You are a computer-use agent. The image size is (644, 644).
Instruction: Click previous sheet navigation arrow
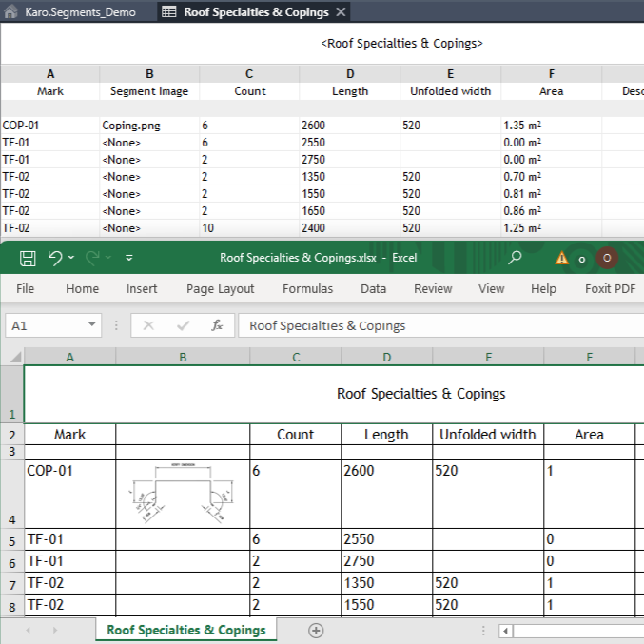[x=29, y=630]
